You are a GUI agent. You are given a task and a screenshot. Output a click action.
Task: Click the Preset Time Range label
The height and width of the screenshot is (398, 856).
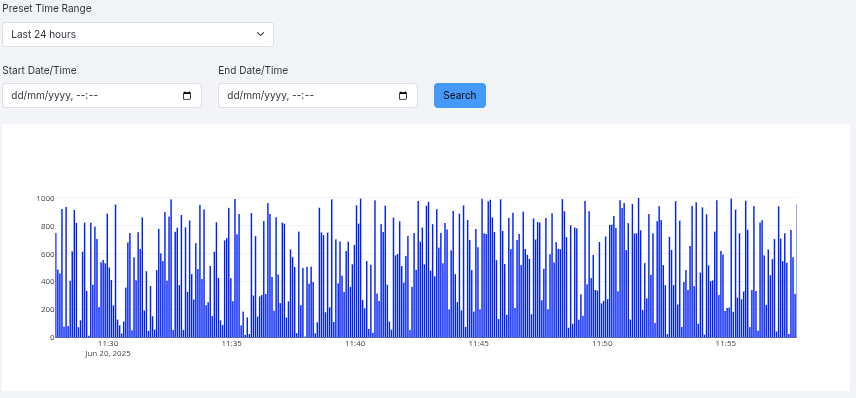[x=47, y=9]
